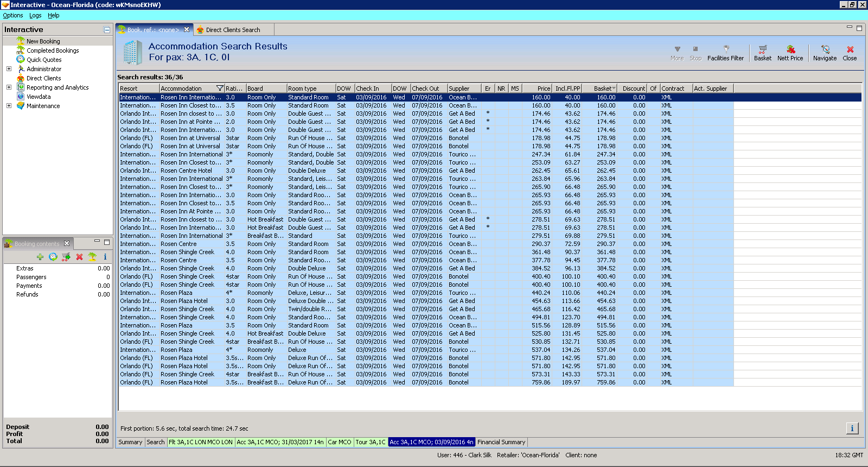The height and width of the screenshot is (467, 868).
Task: Select Completed Bookings in the sidebar
Action: pos(53,51)
